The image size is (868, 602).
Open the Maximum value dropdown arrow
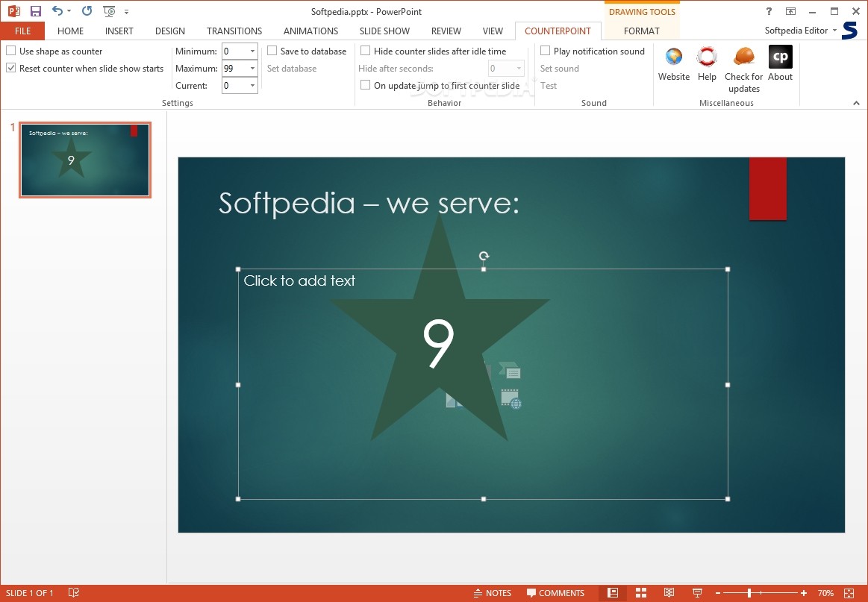tap(252, 68)
